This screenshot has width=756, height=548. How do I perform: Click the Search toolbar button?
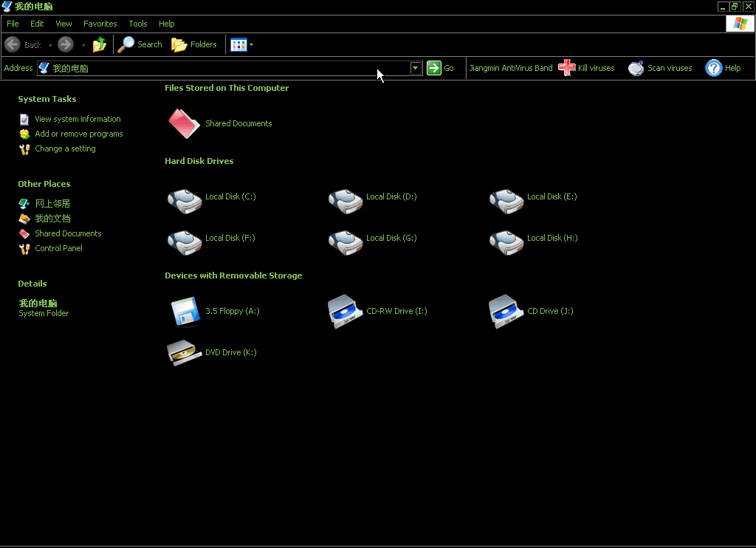[x=140, y=45]
